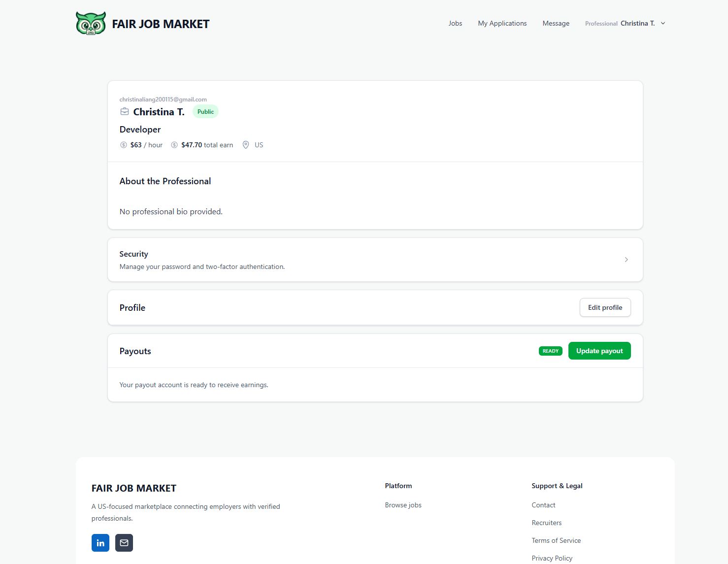Open the Recruiters footer link
The width and height of the screenshot is (728, 564).
tap(546, 523)
